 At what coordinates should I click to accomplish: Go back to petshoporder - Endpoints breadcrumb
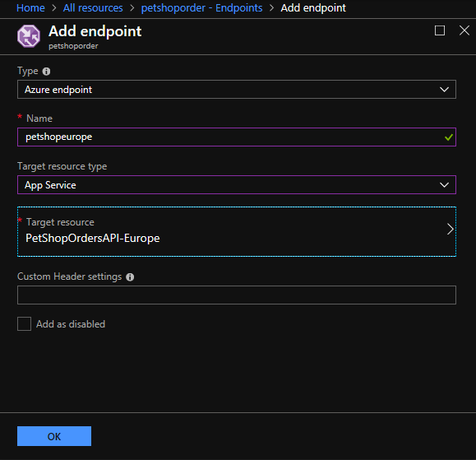pos(202,8)
